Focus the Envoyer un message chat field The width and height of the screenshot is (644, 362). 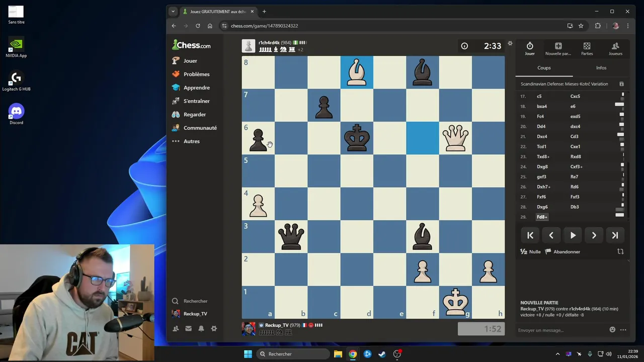561,330
